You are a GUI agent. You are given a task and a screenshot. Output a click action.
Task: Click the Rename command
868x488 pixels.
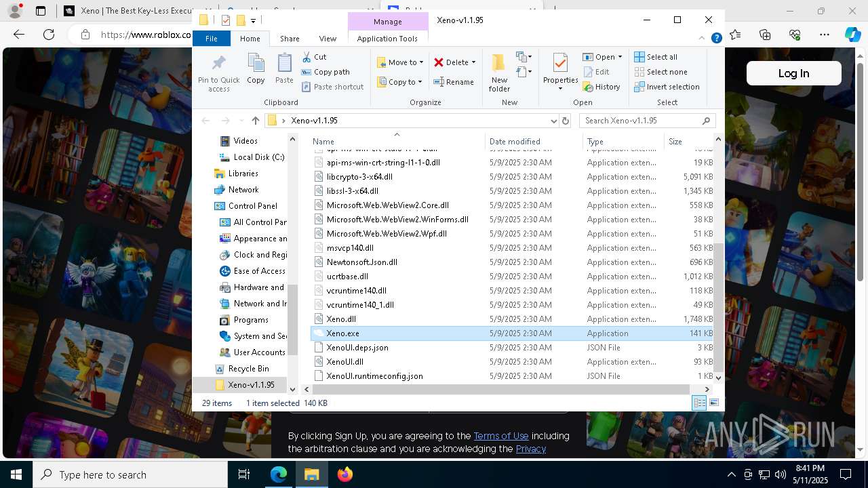click(454, 82)
